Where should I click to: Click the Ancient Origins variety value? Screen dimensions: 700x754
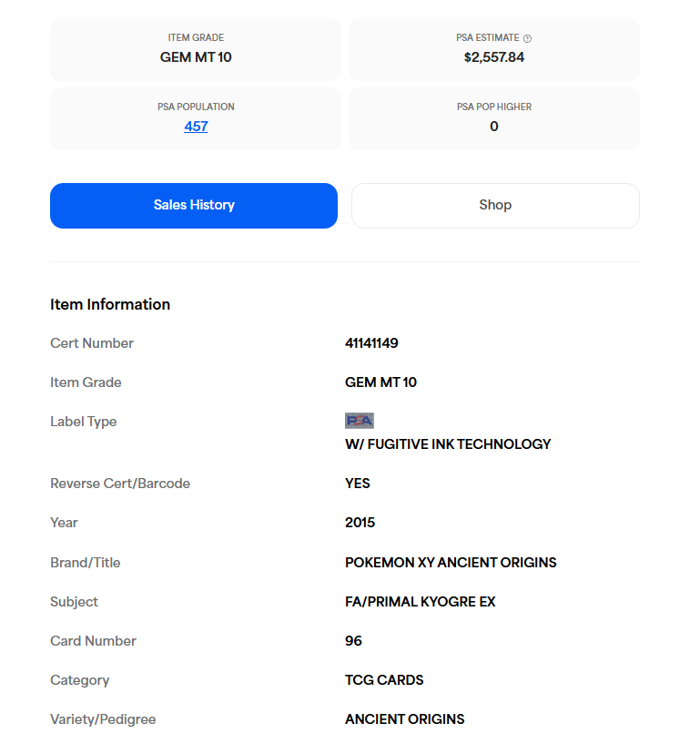(x=404, y=719)
